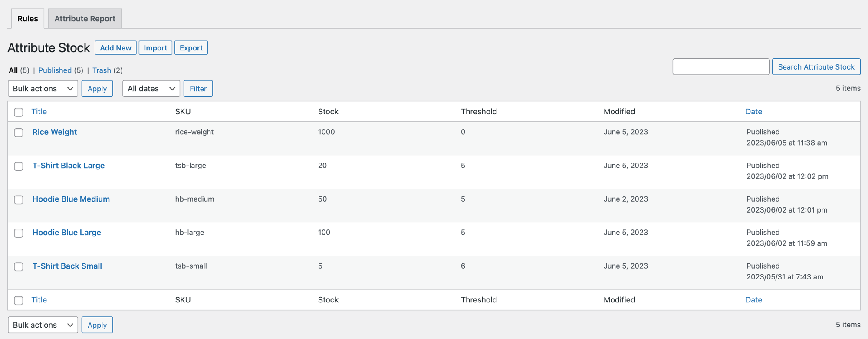868x339 pixels.
Task: Select the Hoodie Blue Medium checkbox
Action: click(19, 199)
